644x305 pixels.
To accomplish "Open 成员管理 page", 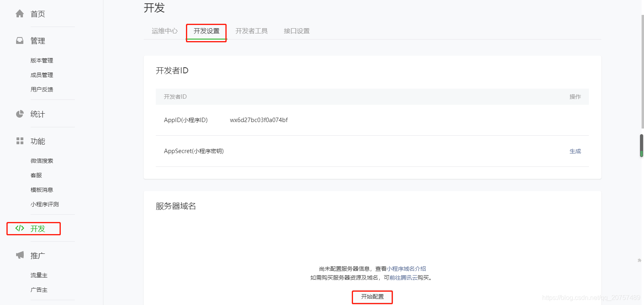I will click(42, 75).
